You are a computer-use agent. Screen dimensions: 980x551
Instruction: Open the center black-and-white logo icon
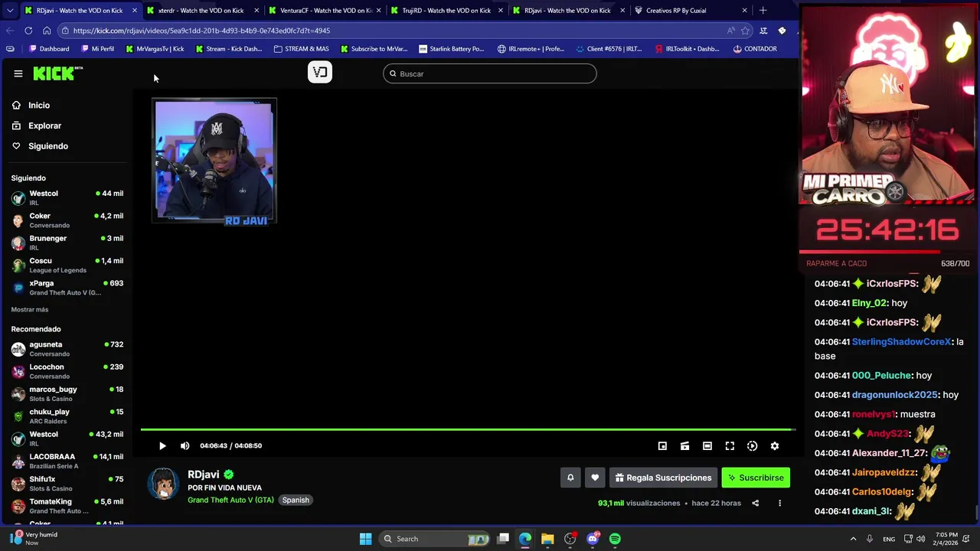click(x=320, y=72)
